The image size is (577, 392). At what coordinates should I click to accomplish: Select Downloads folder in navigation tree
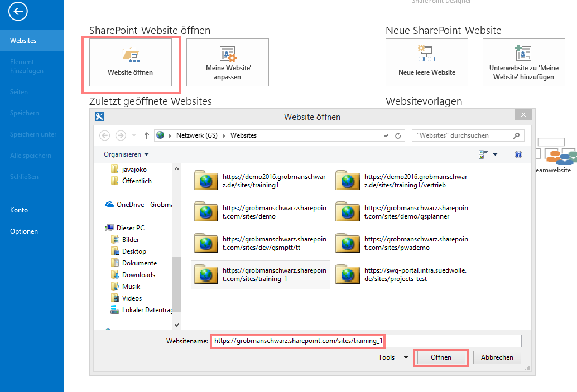(138, 274)
